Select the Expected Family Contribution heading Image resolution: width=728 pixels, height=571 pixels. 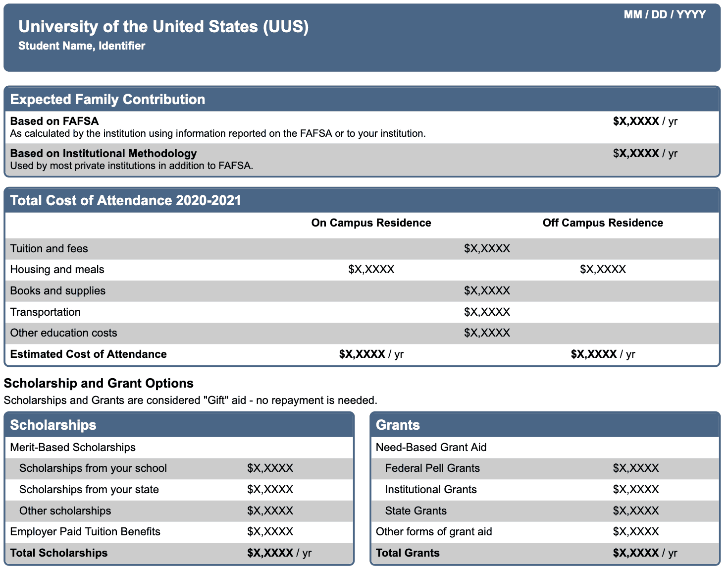(107, 99)
